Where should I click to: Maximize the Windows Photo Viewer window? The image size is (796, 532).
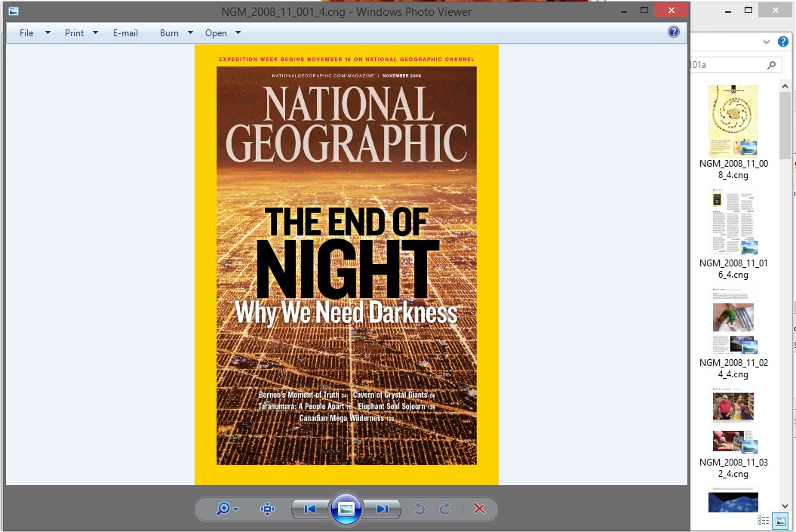(644, 10)
